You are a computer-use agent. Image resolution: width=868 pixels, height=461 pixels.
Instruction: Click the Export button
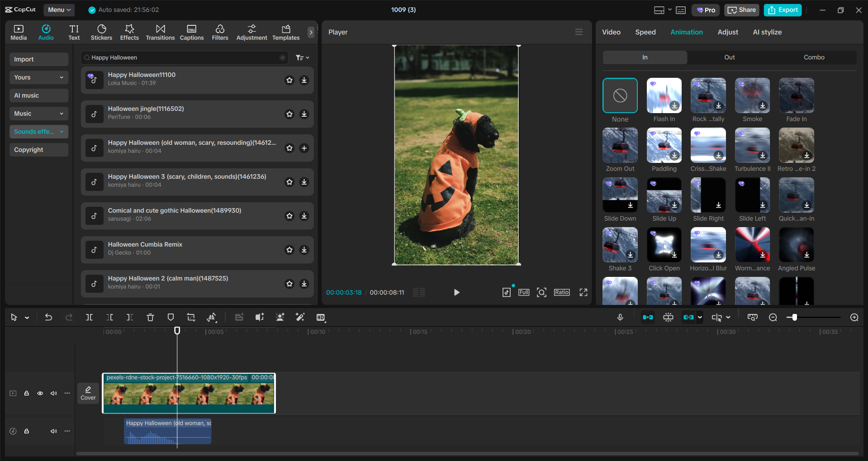click(x=782, y=10)
